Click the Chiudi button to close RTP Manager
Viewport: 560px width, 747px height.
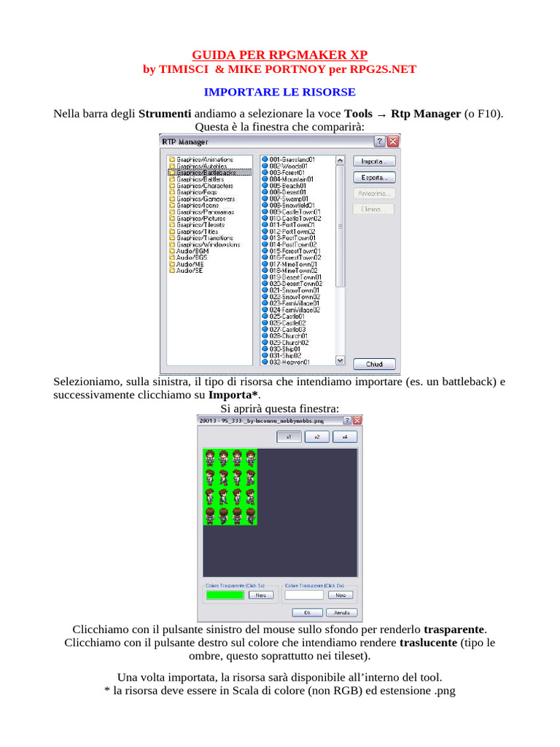point(374,364)
